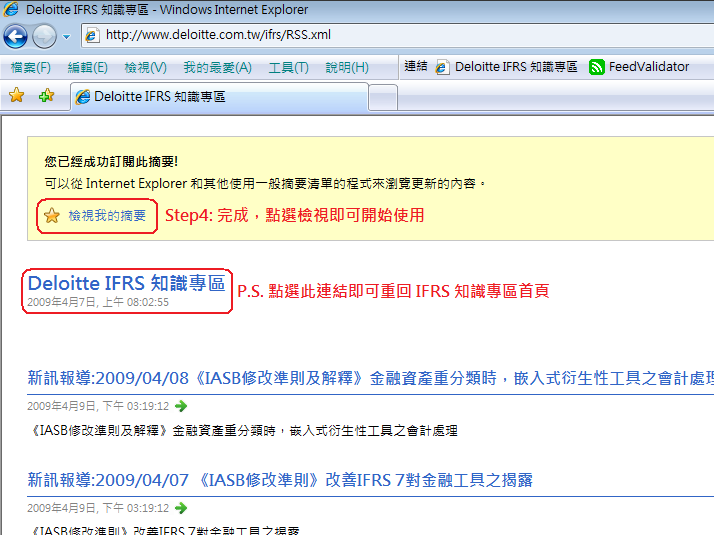Click Add to Favorites star-plus icon
This screenshot has width=714, height=535.
[46, 96]
